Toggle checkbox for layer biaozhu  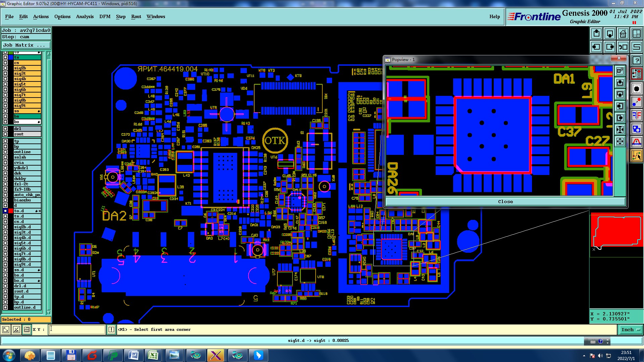5,200
